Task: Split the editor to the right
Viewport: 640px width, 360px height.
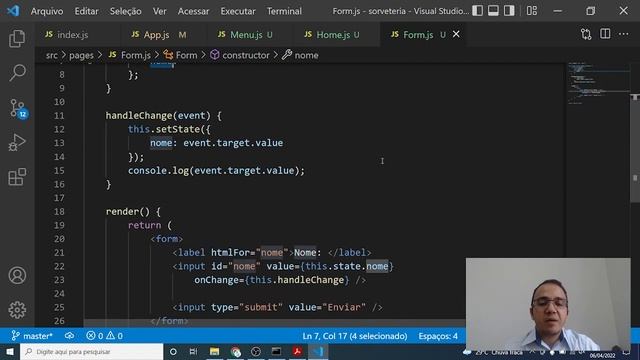Action: pyautogui.click(x=605, y=34)
